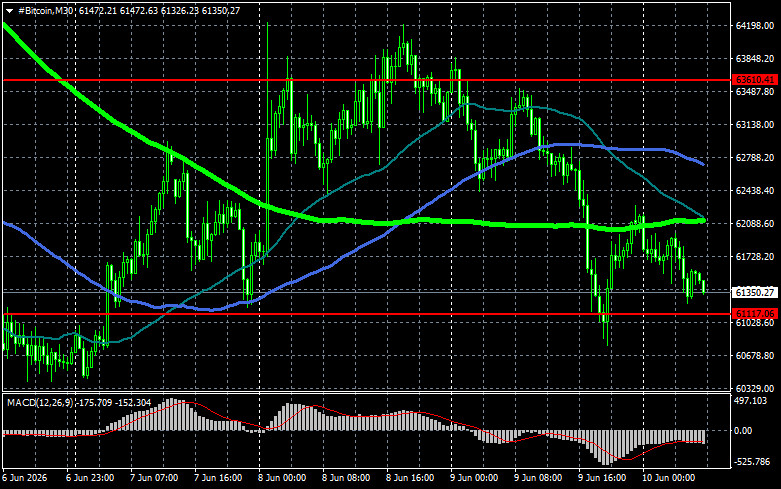The width and height of the screenshot is (781, 489).
Task: Click the 60678.80 price axis value
Action: click(x=755, y=356)
